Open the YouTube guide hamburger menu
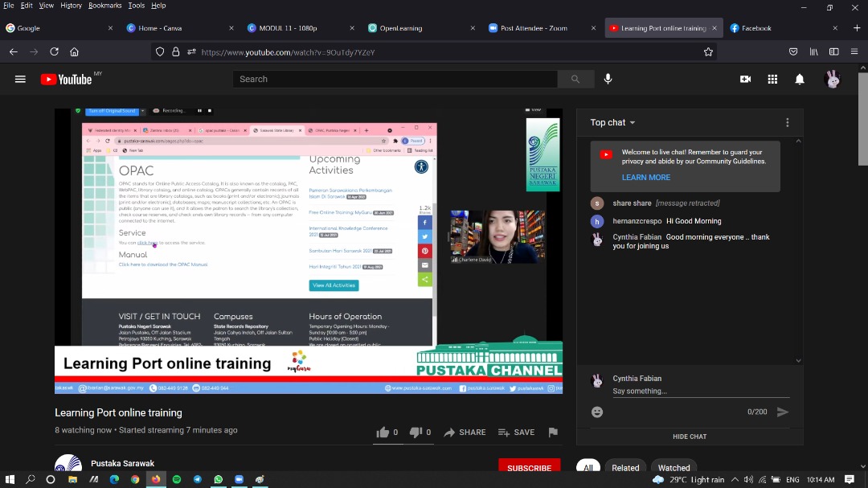 coord(20,80)
